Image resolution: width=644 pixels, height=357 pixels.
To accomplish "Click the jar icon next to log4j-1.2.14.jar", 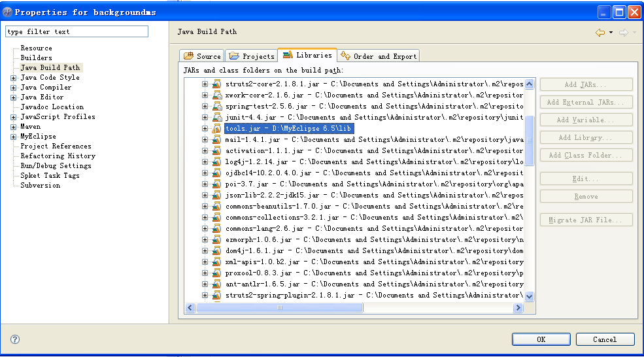I will point(216,162).
